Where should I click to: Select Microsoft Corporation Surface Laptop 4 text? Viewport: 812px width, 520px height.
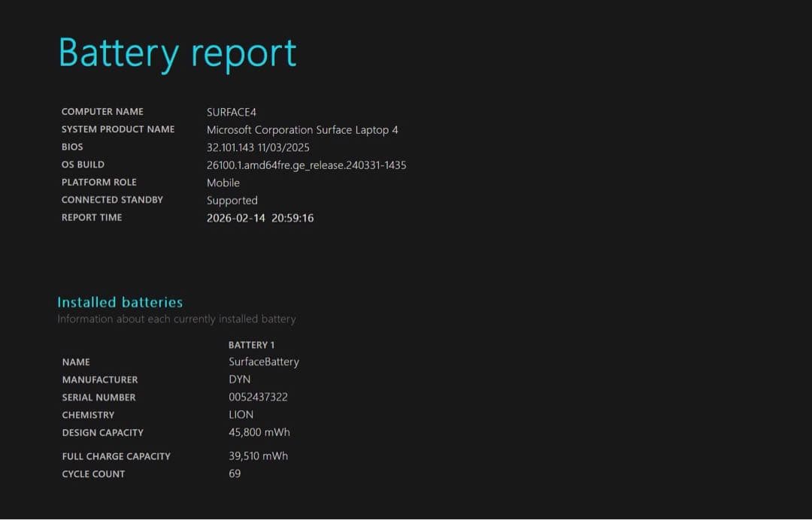click(x=302, y=130)
